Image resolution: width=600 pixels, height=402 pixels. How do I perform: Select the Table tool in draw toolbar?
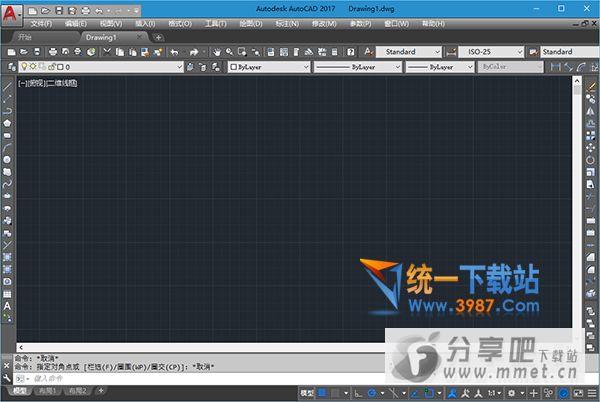coord(7,294)
